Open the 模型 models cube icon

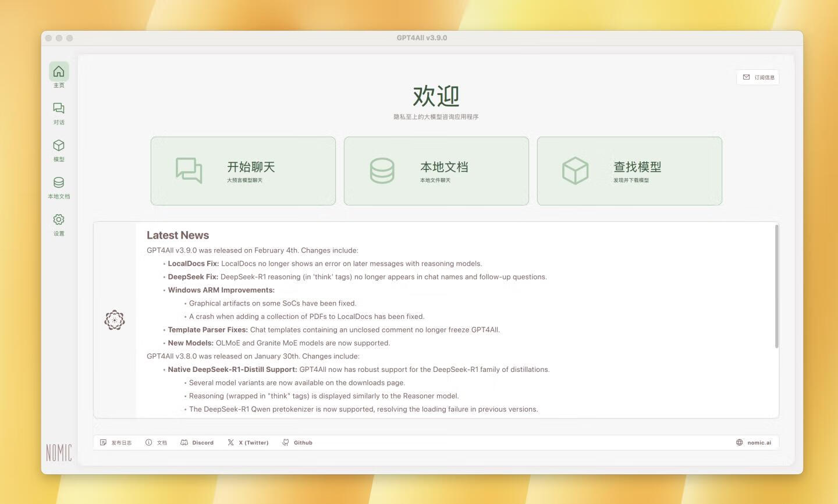59,145
